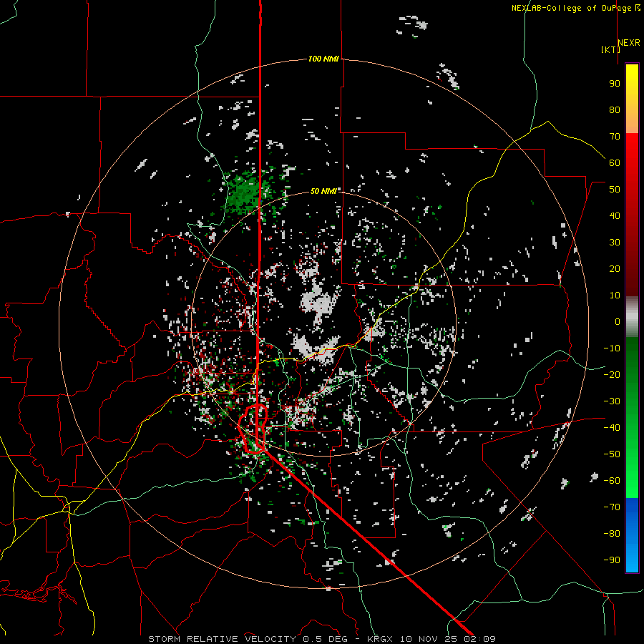Click the red warning polygon near radar center
Screen dimensions: 644x644
[x=253, y=429]
